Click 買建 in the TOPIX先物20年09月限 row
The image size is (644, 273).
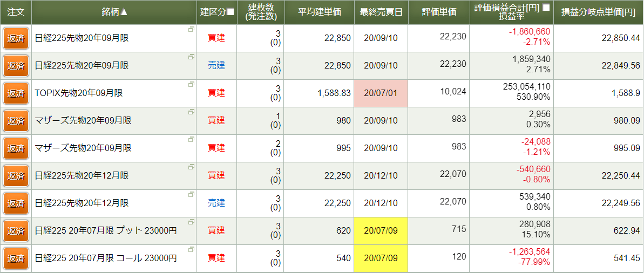point(216,93)
